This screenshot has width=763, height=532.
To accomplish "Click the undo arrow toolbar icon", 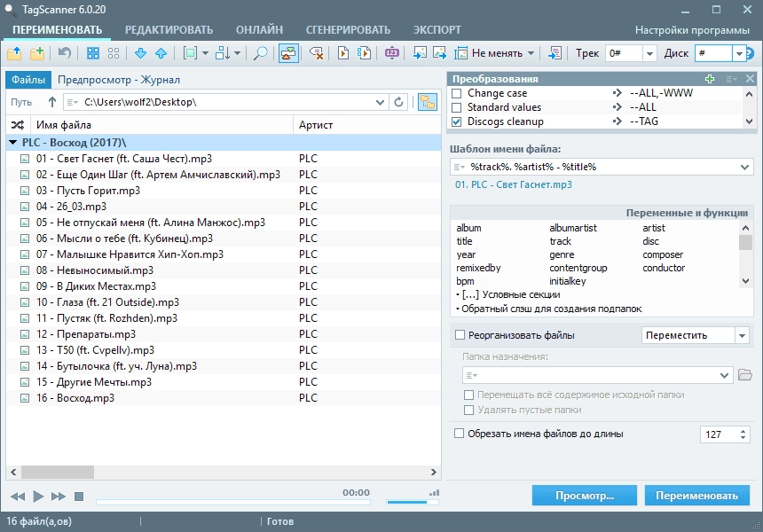I will [x=64, y=52].
